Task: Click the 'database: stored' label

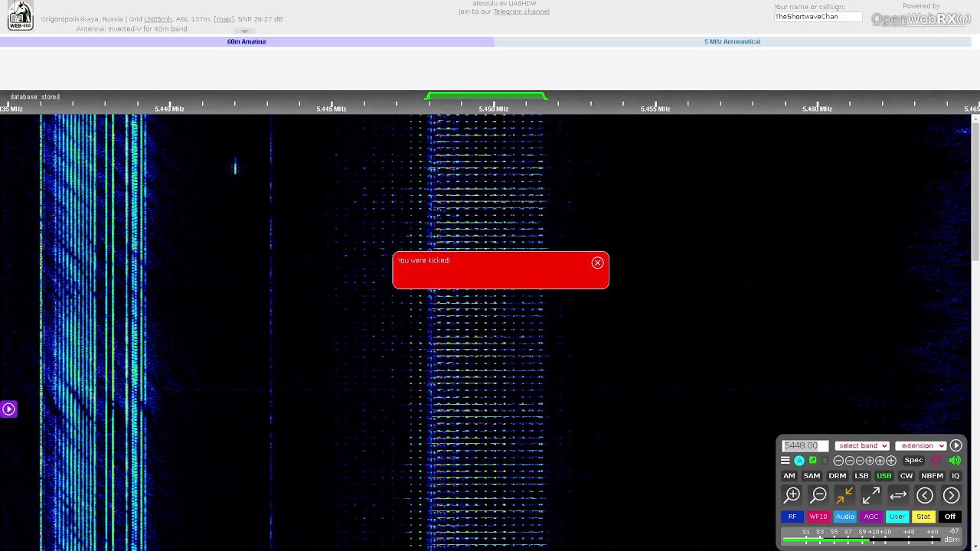Action: (x=34, y=97)
